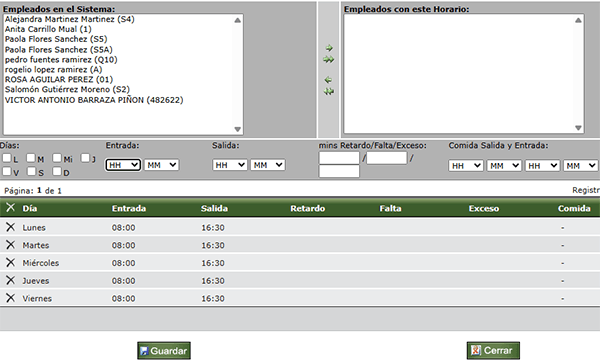Viewport: 600px width, 363px height.
Task: Click the Falta column header
Action: click(390, 208)
